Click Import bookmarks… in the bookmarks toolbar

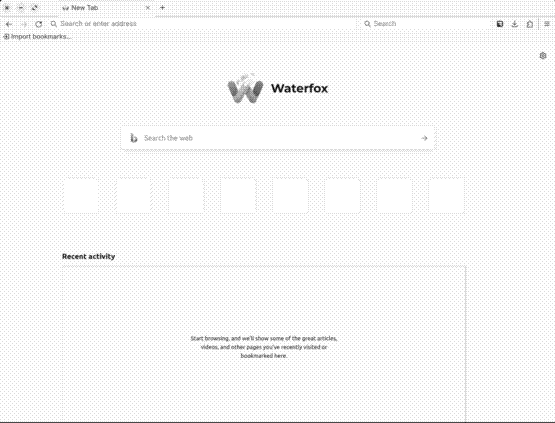pyautogui.click(x=37, y=36)
